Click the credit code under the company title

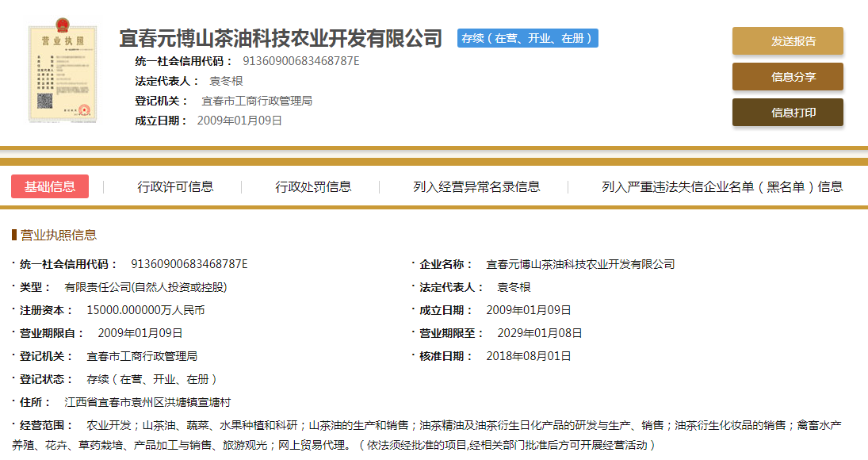pyautogui.click(x=300, y=61)
